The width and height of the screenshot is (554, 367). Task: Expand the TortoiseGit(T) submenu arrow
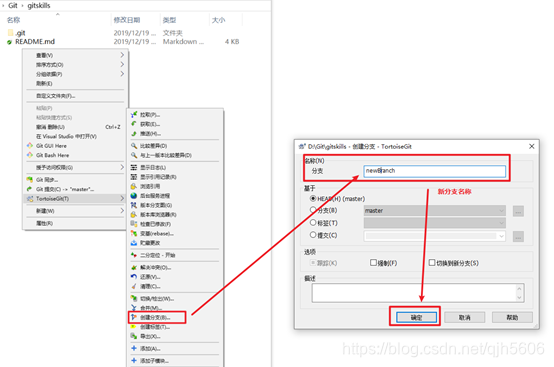[122, 199]
